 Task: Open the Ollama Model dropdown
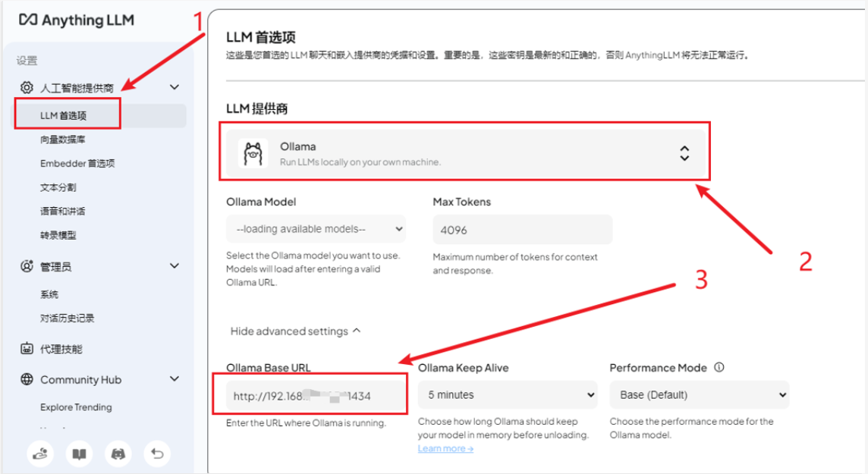316,229
